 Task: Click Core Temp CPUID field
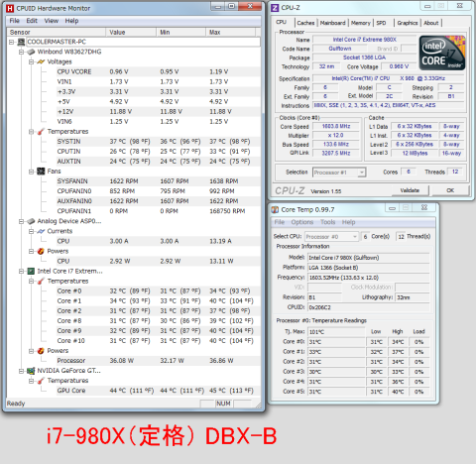point(369,307)
